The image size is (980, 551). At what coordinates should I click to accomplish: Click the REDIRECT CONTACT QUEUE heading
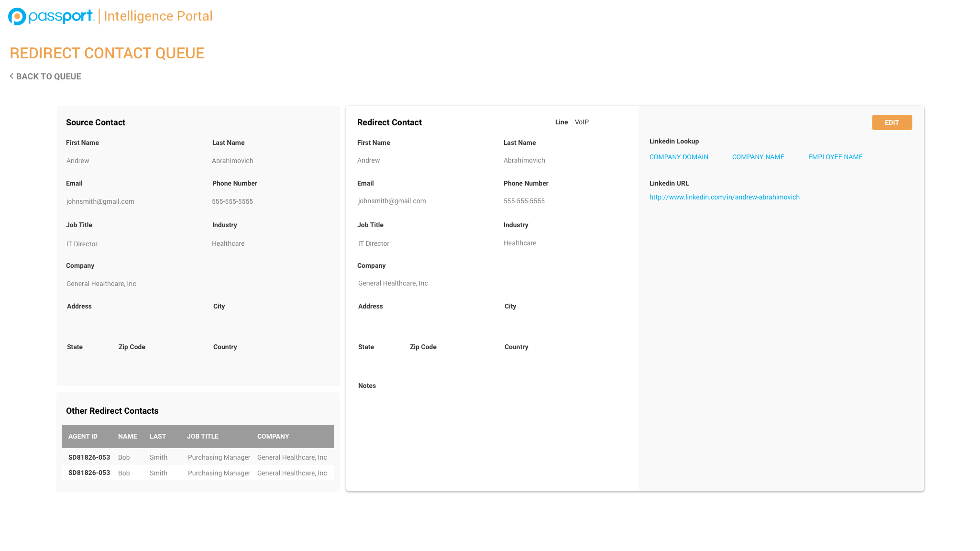(107, 53)
